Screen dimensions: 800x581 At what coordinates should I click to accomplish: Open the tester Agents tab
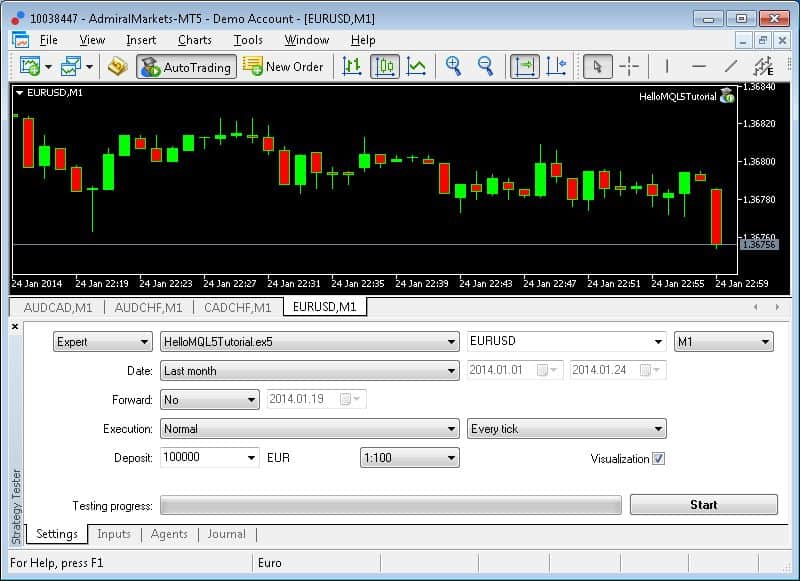(169, 534)
